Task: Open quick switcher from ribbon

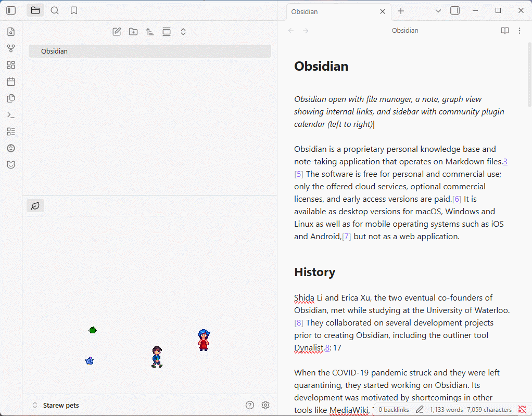Action: (x=11, y=32)
